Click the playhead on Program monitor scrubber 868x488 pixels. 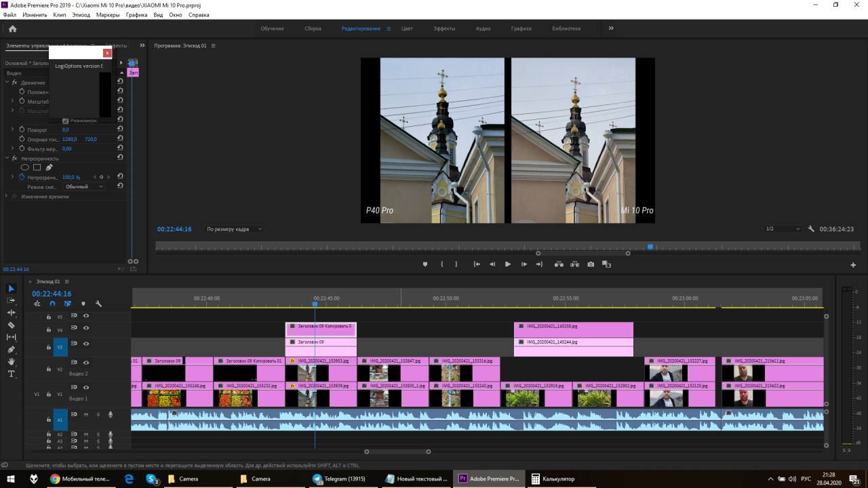tap(650, 247)
